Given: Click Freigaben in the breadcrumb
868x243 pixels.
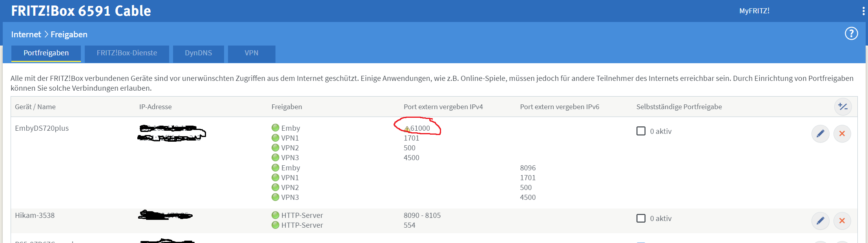Looking at the screenshot, I should pyautogui.click(x=69, y=34).
